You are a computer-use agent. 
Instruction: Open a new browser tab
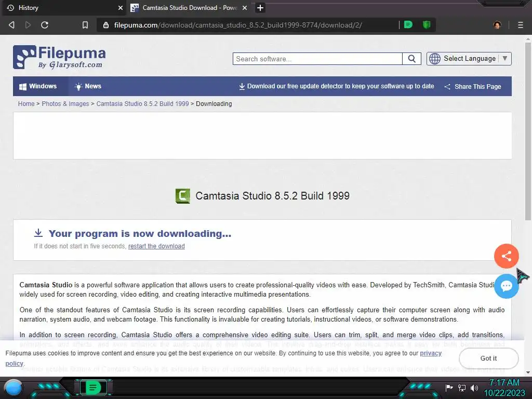(x=260, y=8)
